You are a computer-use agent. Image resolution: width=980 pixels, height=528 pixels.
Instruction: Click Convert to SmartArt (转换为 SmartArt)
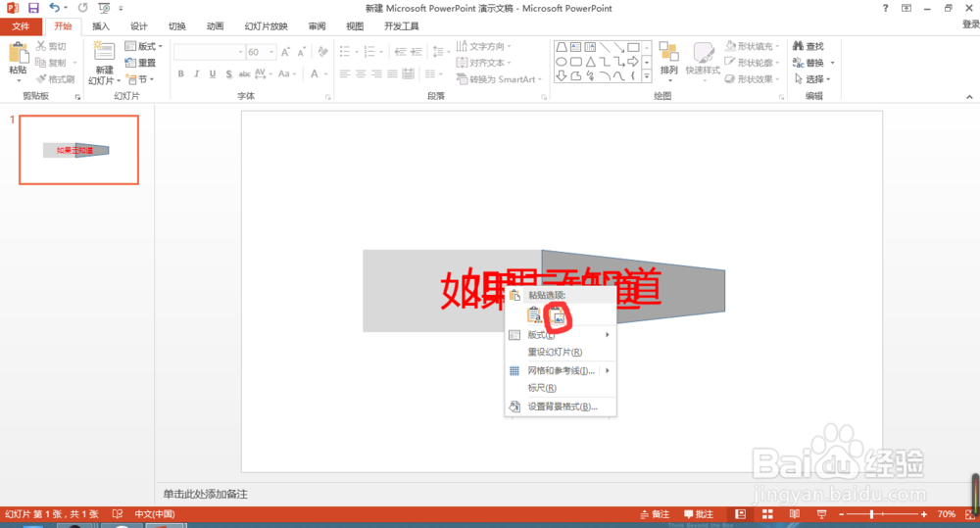[499, 79]
